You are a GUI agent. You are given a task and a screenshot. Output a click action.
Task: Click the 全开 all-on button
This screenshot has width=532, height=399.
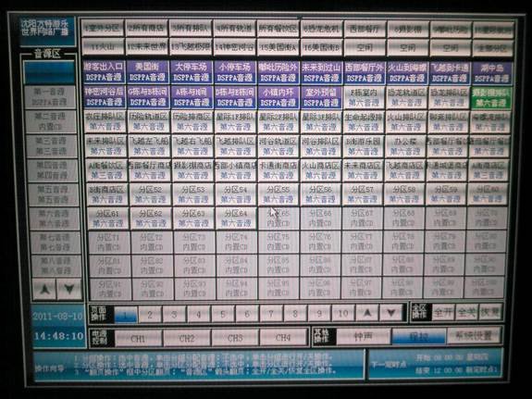443,311
